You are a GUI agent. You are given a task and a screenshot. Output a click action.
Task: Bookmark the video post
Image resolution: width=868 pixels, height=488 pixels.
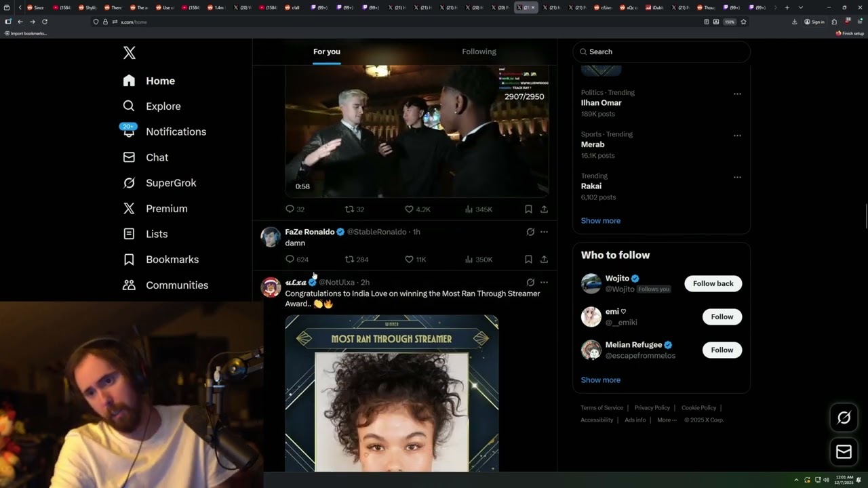(528, 209)
